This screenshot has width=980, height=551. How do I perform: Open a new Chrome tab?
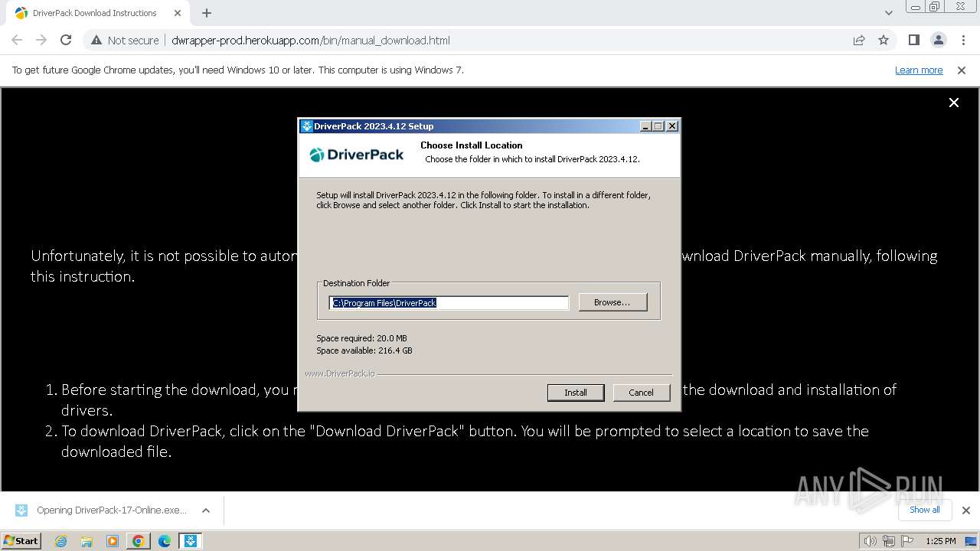coord(207,13)
